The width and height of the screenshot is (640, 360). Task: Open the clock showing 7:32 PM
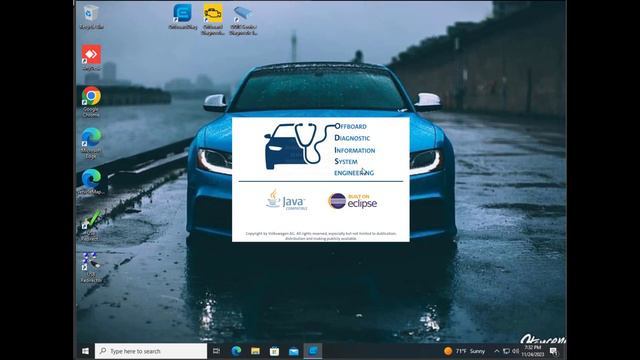(x=532, y=351)
